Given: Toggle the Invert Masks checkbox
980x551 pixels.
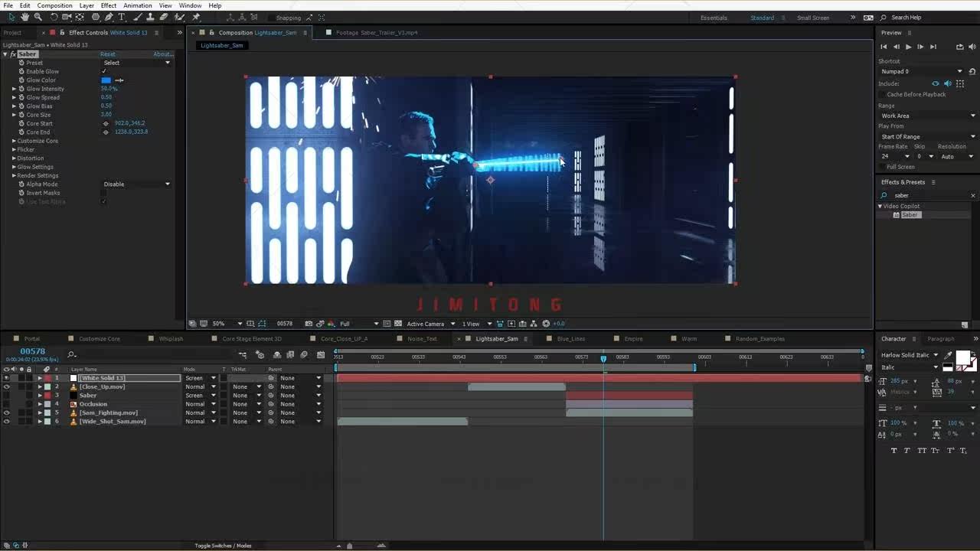Looking at the screenshot, I should tap(104, 193).
